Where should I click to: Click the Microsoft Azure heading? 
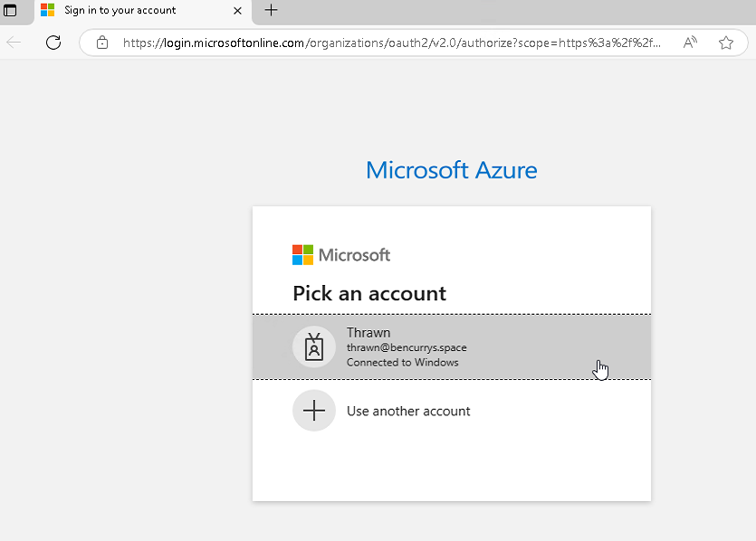(x=451, y=170)
